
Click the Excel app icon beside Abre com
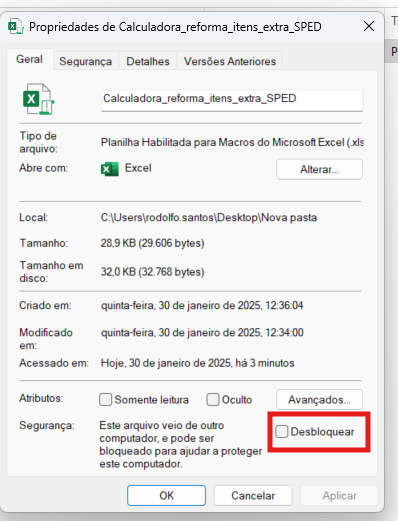(109, 169)
